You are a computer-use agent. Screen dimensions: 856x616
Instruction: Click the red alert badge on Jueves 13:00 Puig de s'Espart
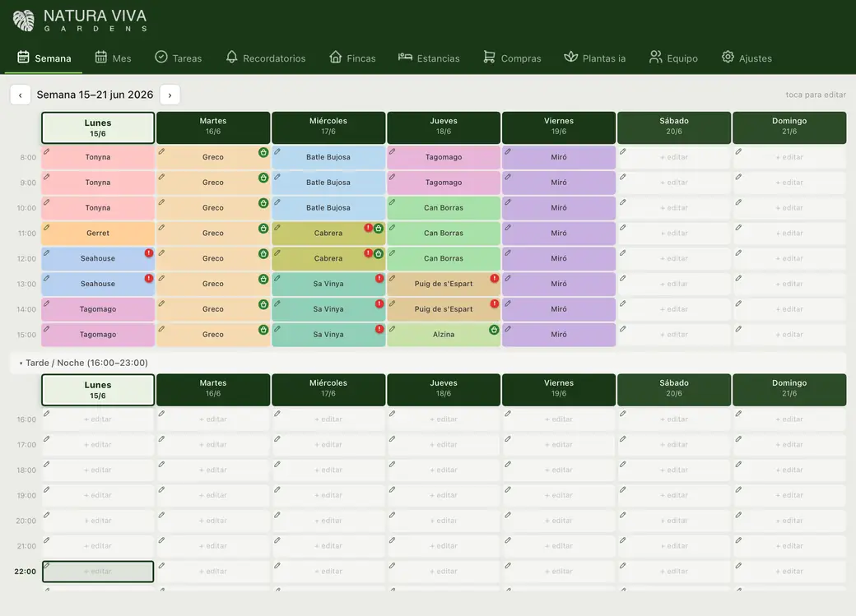[x=494, y=279]
